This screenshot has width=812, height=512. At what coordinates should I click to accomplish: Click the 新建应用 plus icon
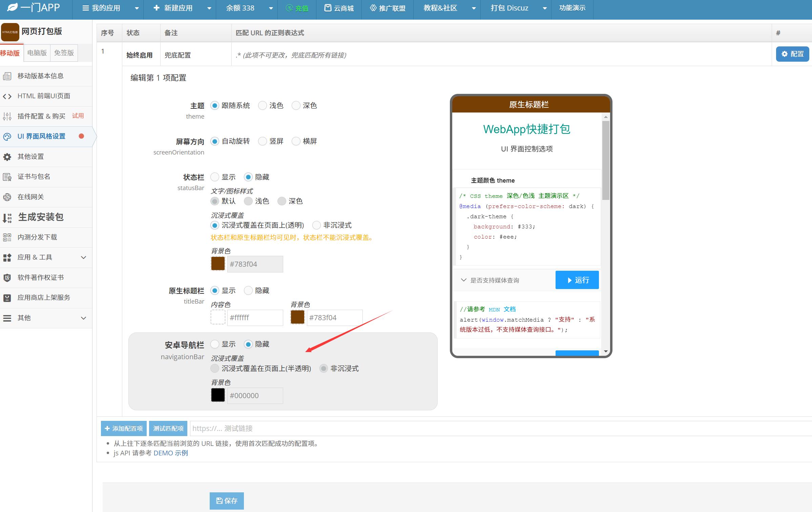(157, 7)
